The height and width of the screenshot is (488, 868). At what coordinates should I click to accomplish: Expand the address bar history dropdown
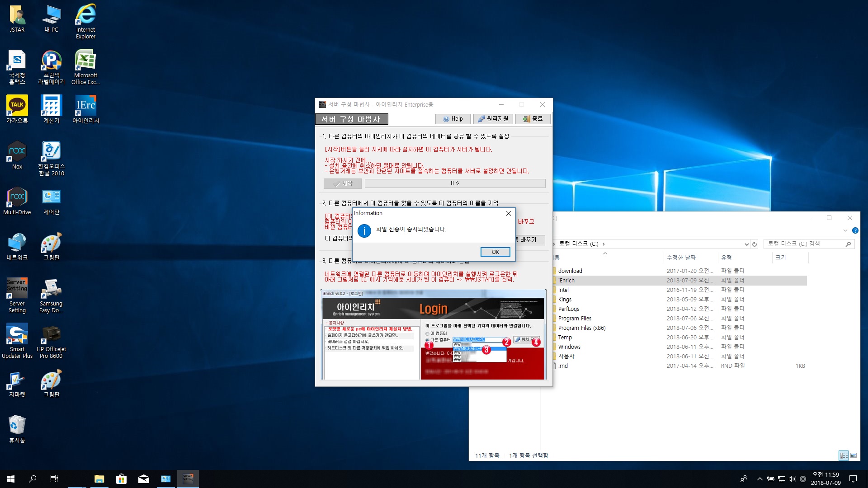pyautogui.click(x=746, y=244)
